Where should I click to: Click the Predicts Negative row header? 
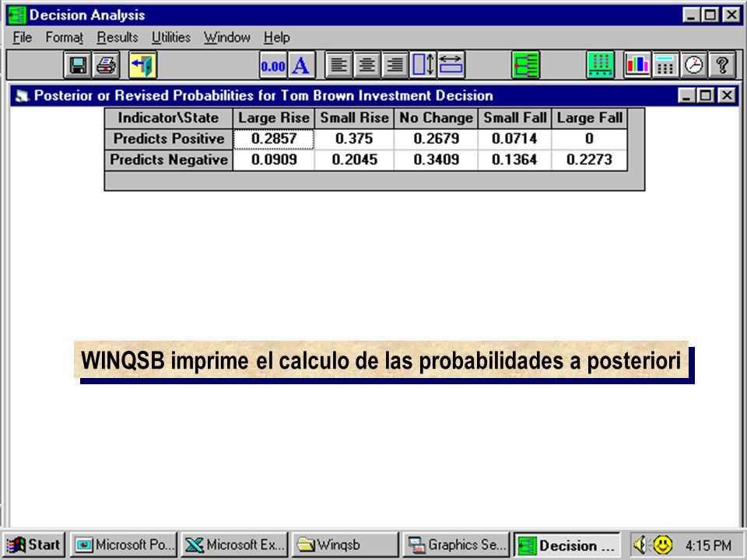169,160
